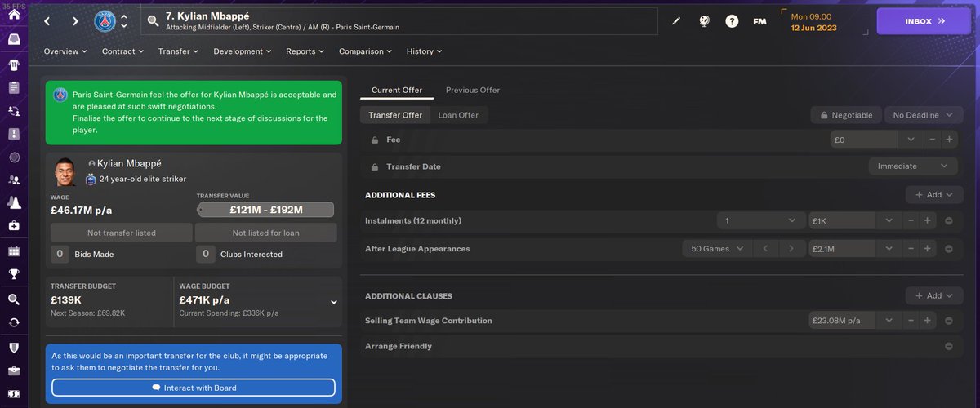
Task: Open the Fee amount preset dropdown arrow
Action: click(911, 140)
